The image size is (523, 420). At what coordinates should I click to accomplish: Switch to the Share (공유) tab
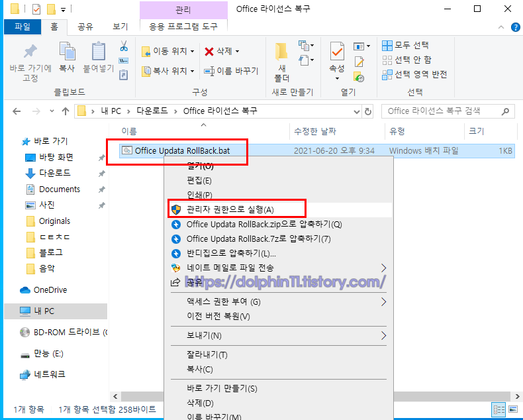85,26
